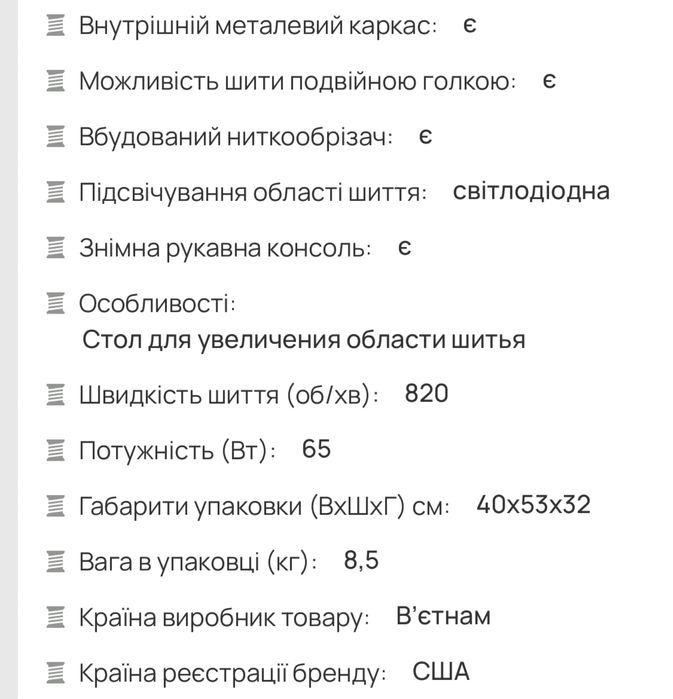Click the package weight value 8,5
The image size is (673, 699).
click(x=361, y=561)
